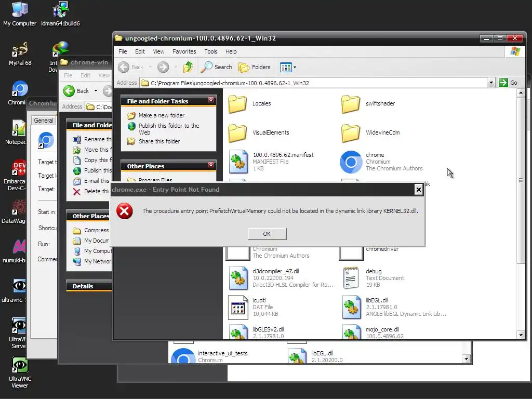Select interactive_ui_tests in chrome-win window
Screen dimensions: 532x399
point(210,356)
